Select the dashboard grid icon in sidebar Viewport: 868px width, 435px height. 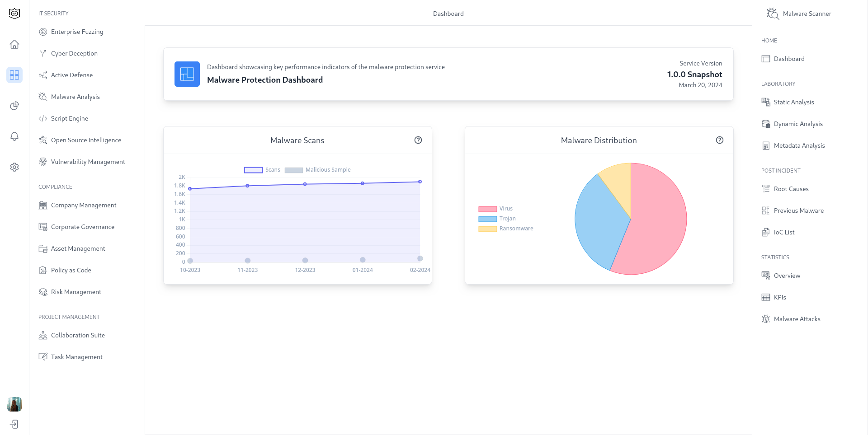pos(14,75)
